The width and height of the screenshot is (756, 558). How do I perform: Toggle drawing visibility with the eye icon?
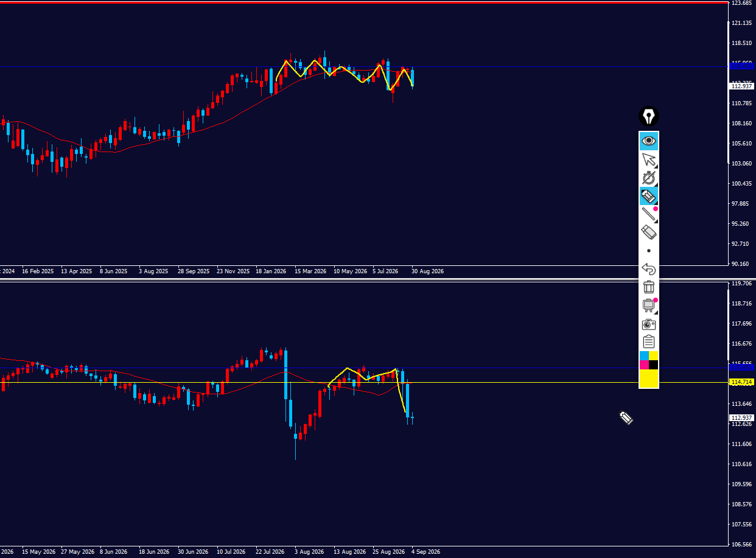[649, 141]
